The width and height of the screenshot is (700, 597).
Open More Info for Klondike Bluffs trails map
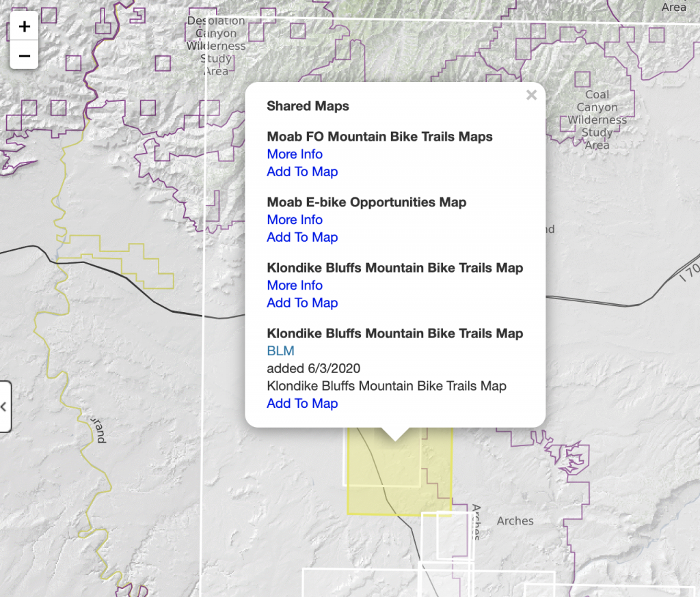pyautogui.click(x=295, y=285)
